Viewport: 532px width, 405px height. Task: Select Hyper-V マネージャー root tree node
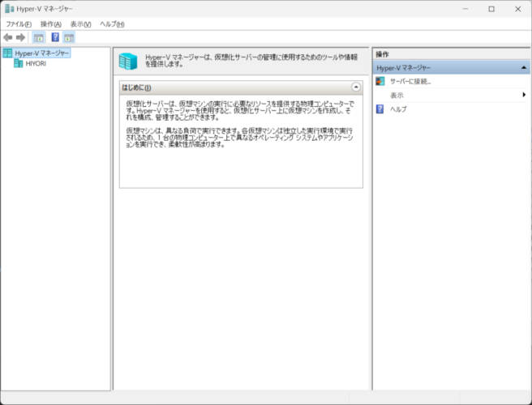point(41,53)
